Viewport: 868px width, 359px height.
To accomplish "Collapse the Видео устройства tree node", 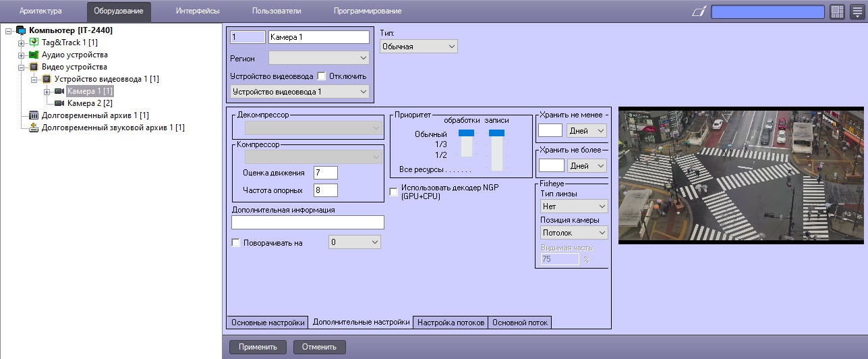I will point(22,67).
